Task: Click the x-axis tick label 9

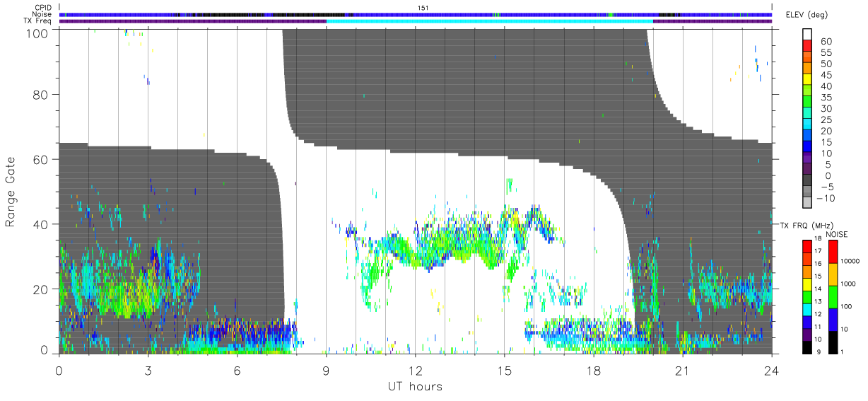Action: click(326, 370)
